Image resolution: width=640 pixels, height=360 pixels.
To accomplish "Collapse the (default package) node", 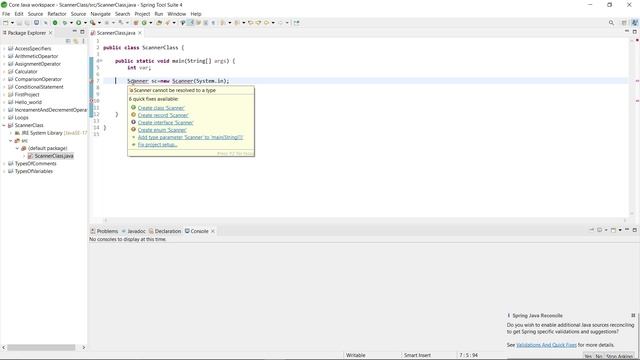I will (x=17, y=148).
